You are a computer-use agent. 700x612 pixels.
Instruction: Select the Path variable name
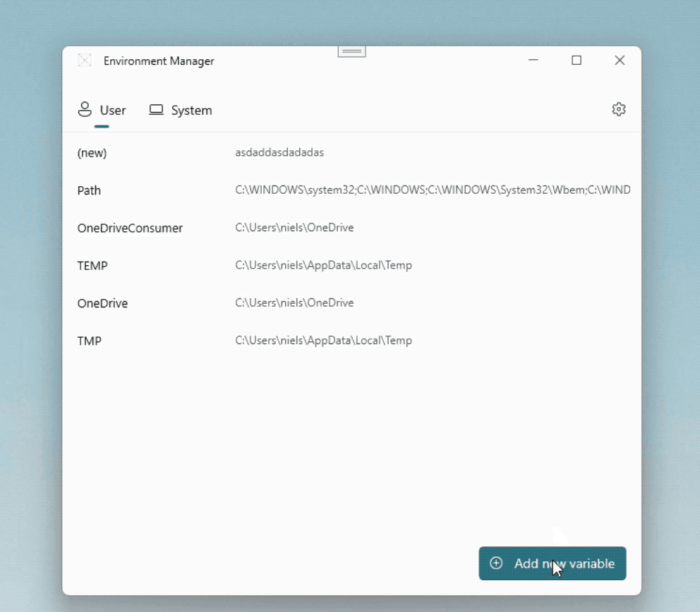(x=90, y=190)
